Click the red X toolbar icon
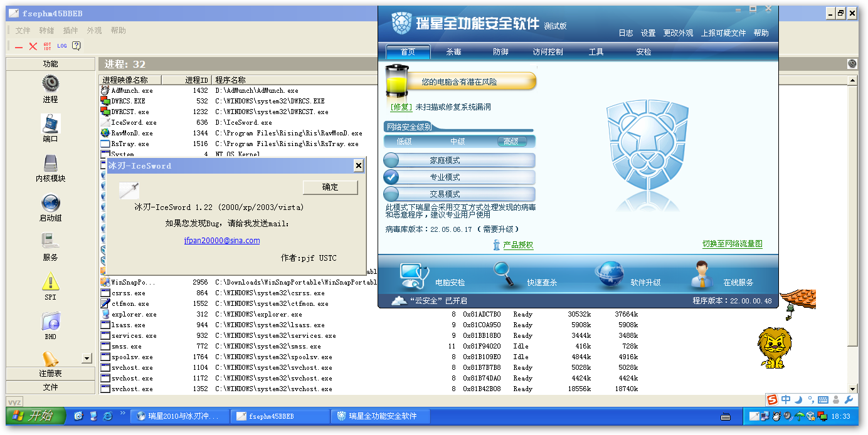Image resolution: width=868 pixels, height=435 pixels. tap(33, 46)
